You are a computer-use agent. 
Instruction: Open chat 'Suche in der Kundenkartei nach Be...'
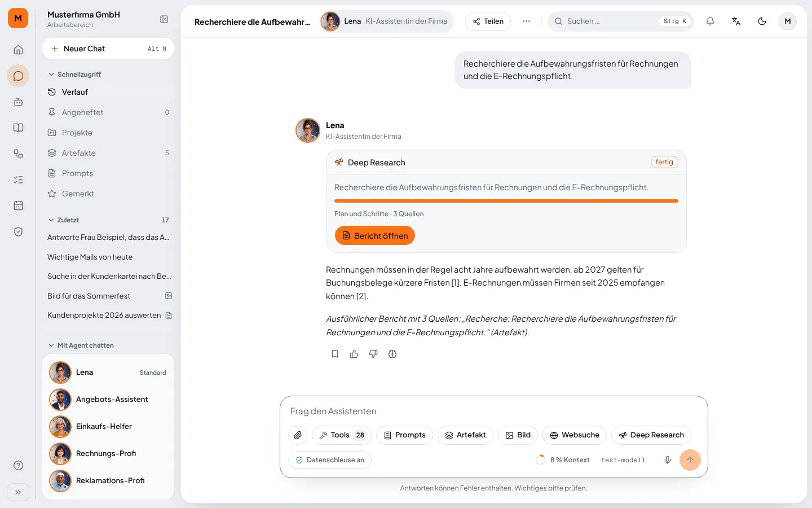point(108,276)
